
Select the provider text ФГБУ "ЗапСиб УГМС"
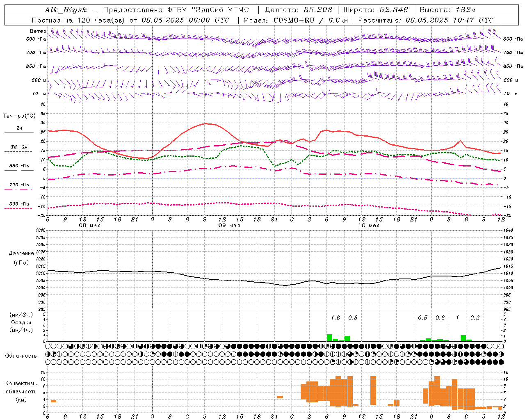(x=210, y=10)
